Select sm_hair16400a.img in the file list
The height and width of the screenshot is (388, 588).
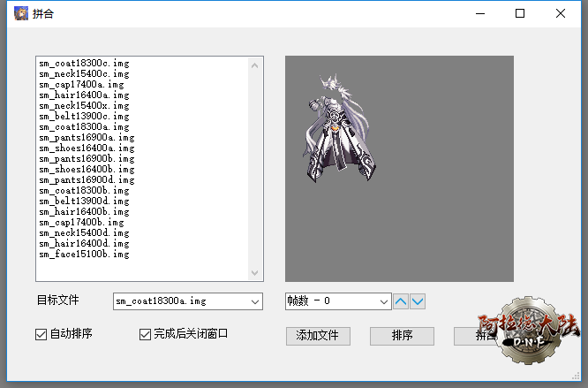coord(84,95)
